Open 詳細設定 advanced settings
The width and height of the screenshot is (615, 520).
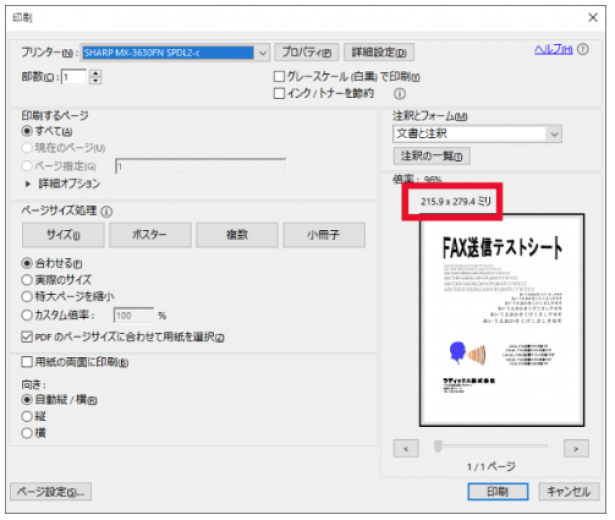(379, 53)
